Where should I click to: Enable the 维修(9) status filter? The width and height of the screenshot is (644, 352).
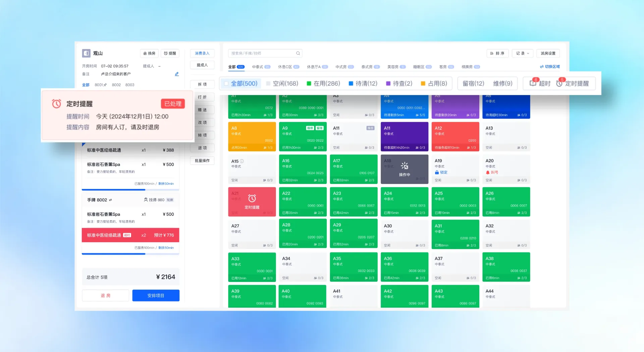[x=503, y=84]
